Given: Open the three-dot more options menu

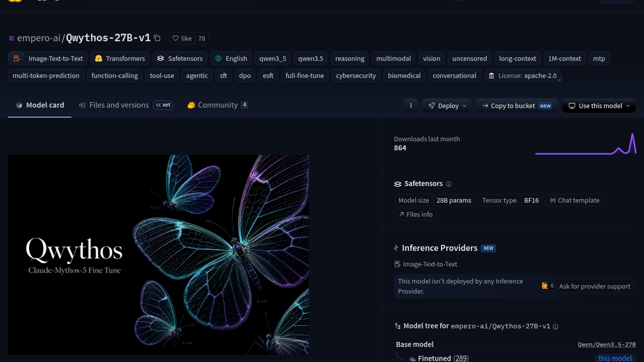Looking at the screenshot, I should [x=411, y=106].
